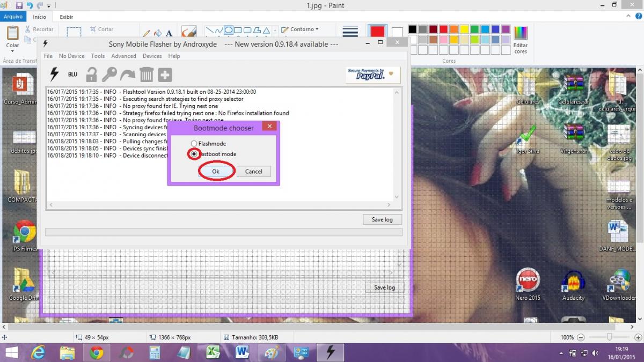The height and width of the screenshot is (362, 644).
Task: Click the Flashtool log vertical scrollbar down arrow
Action: (397, 197)
